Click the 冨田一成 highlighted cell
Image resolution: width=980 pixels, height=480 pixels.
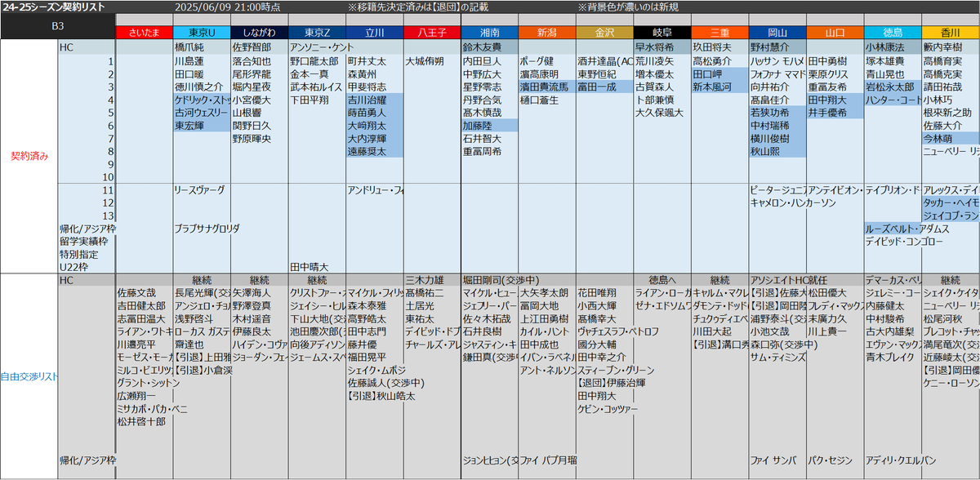(x=604, y=87)
